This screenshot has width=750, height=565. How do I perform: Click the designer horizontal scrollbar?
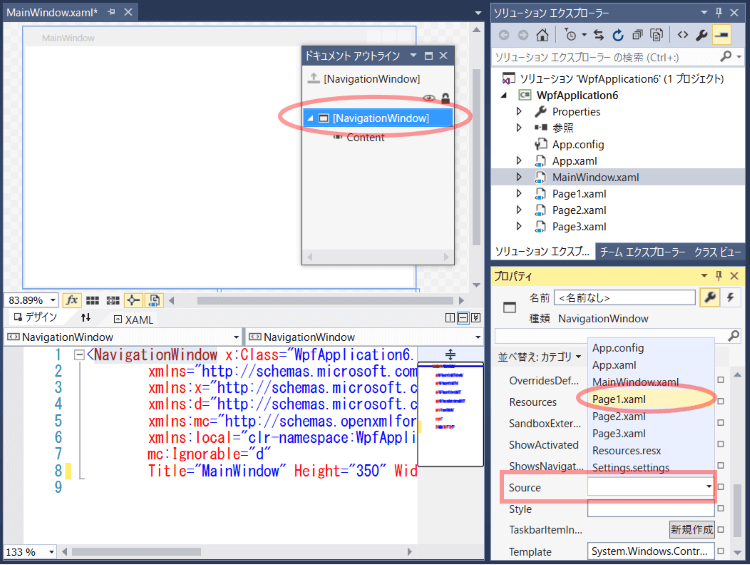(324, 300)
